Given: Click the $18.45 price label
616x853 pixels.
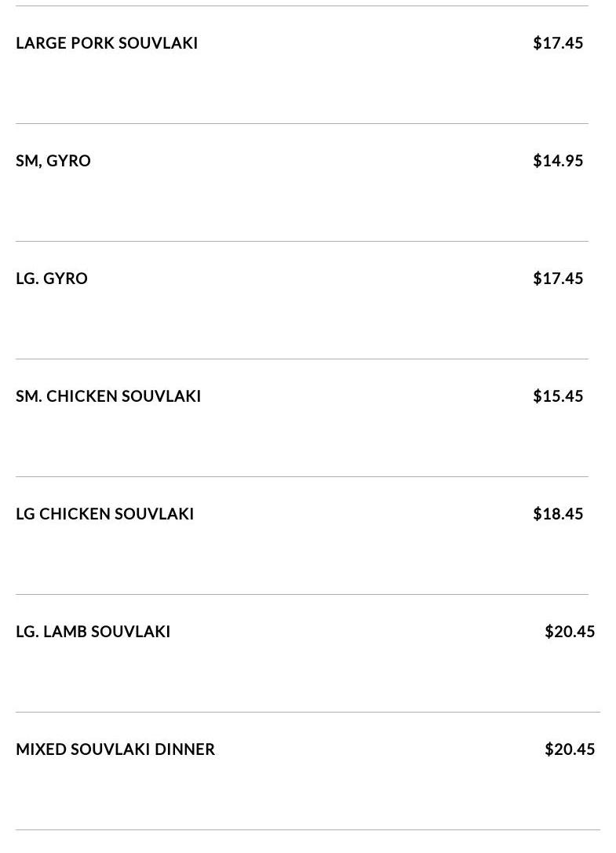Looking at the screenshot, I should click(x=558, y=514).
